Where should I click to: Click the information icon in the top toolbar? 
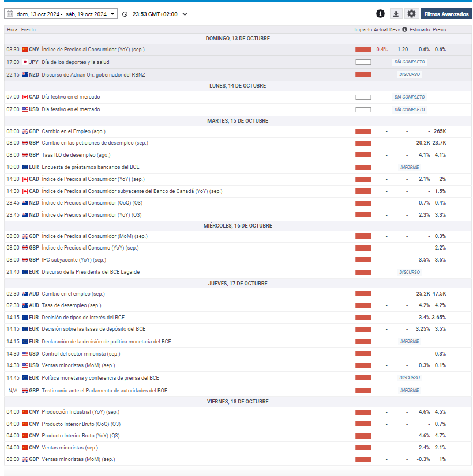380,14
